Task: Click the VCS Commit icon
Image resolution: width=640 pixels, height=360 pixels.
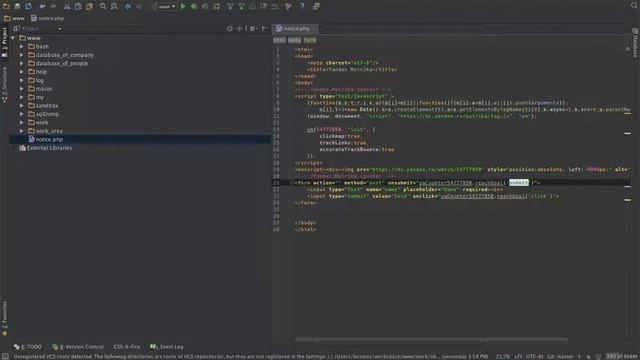Action: (242, 7)
